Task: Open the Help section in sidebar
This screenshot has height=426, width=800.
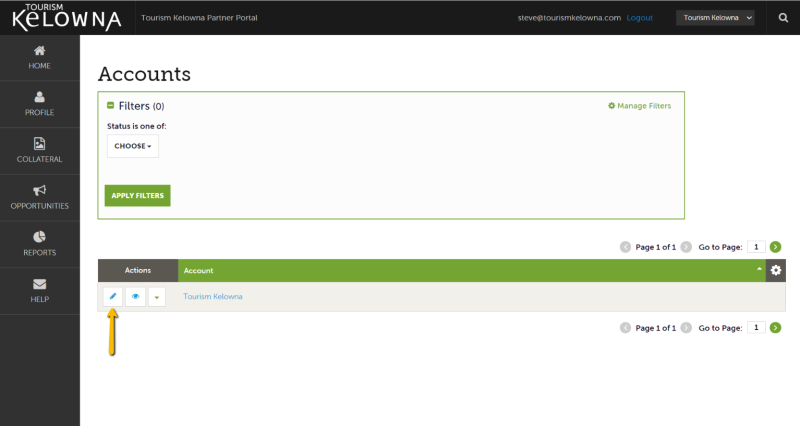Action: [39, 291]
